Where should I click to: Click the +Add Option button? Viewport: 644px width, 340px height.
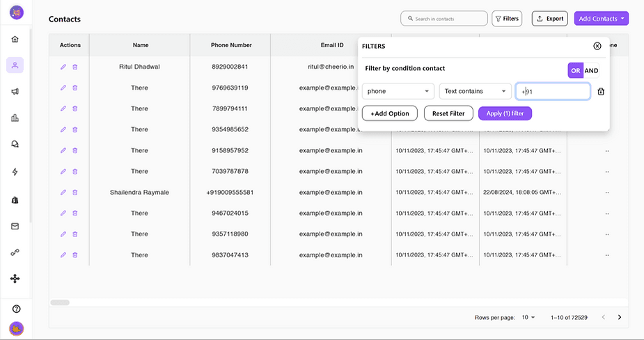pyautogui.click(x=389, y=113)
